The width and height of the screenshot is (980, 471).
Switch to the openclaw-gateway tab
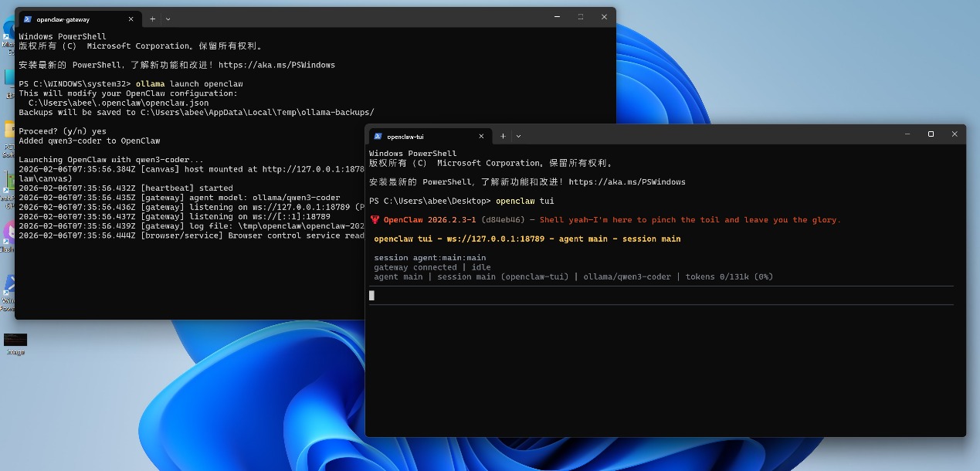(80, 19)
